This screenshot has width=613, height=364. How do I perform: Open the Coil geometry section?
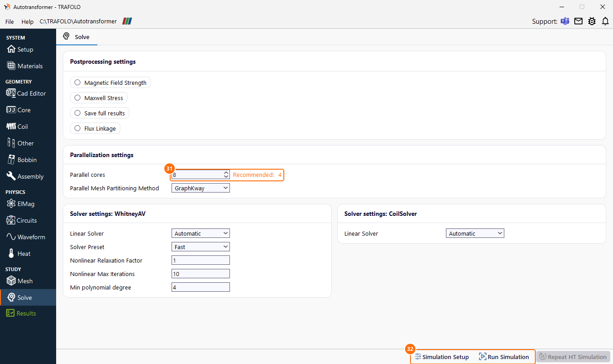pyautogui.click(x=18, y=127)
